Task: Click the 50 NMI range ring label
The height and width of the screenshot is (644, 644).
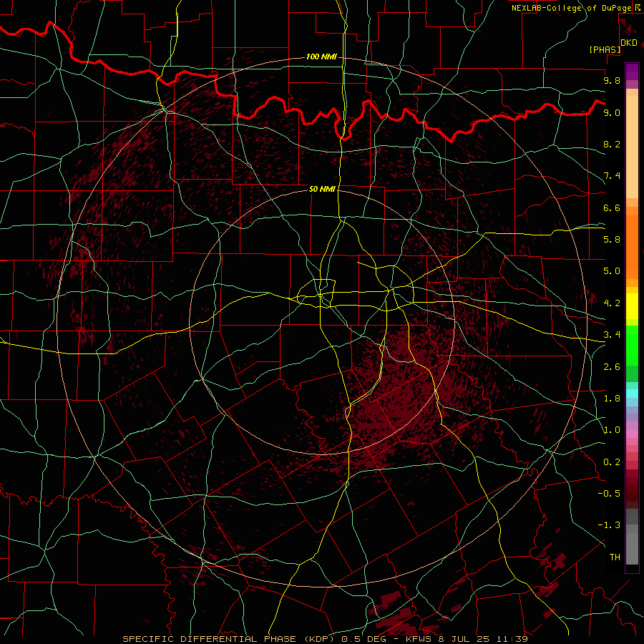Action: click(323, 189)
